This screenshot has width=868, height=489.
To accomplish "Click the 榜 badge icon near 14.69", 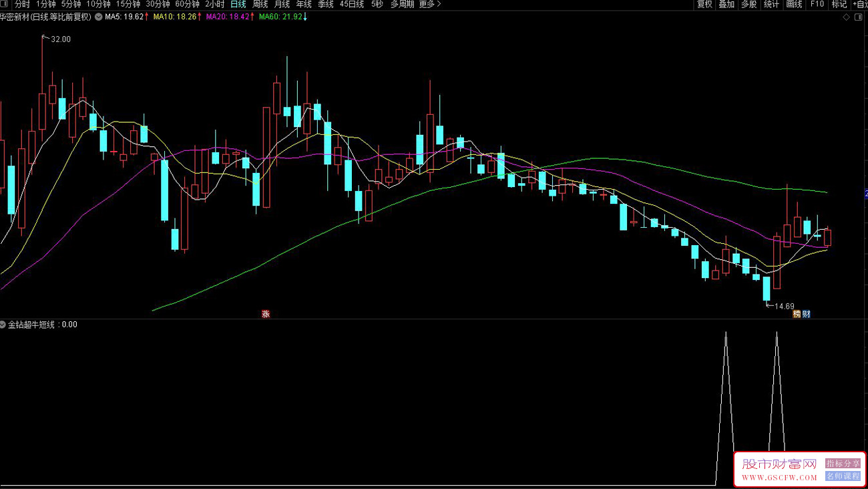I will click(x=797, y=314).
